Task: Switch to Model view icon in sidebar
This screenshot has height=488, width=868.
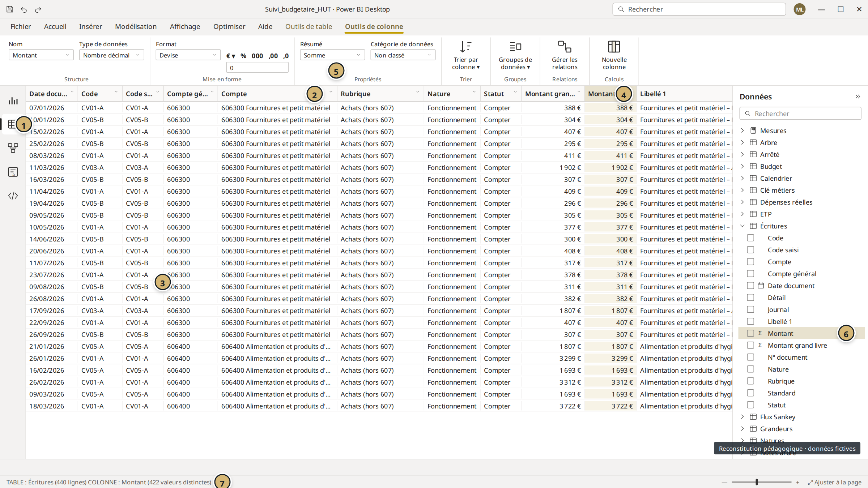Action: click(13, 148)
